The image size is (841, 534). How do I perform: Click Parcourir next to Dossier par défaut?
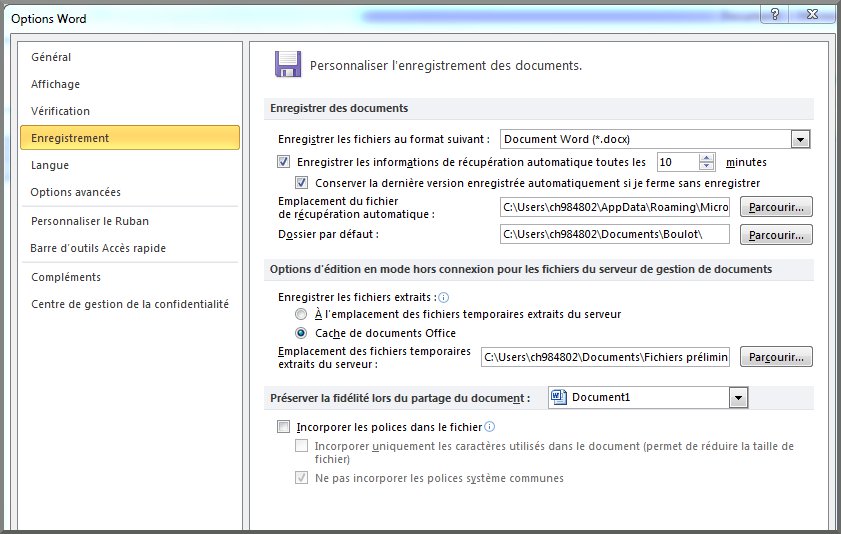click(x=776, y=235)
